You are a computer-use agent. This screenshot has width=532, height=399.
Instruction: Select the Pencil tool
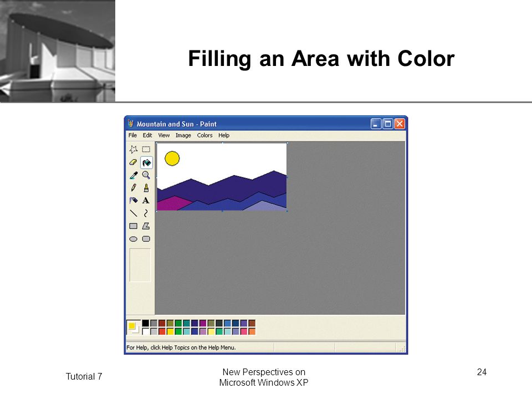pos(134,188)
